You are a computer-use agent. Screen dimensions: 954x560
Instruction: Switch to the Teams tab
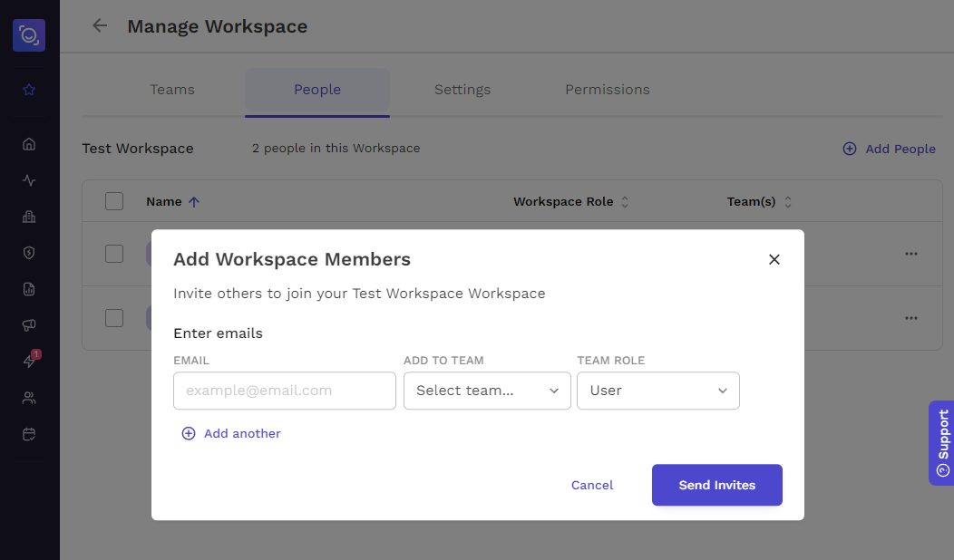172,90
